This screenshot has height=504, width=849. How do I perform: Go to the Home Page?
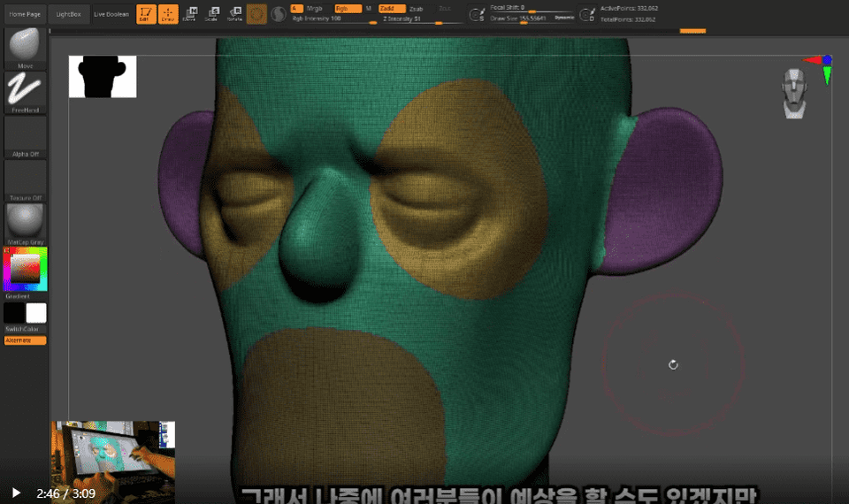tap(25, 14)
